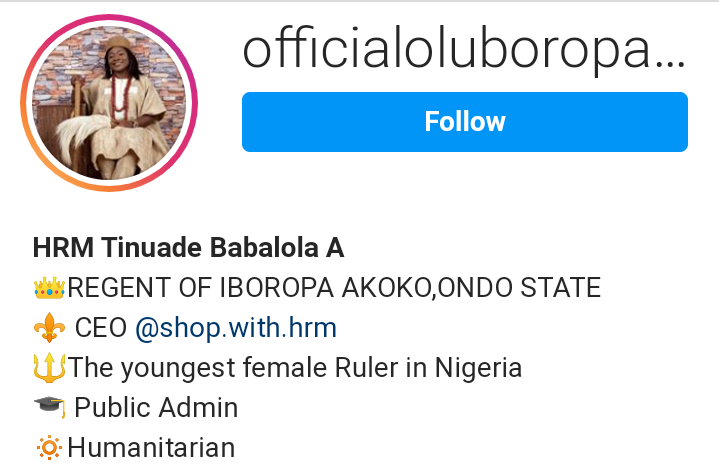Click the crown emoji before REGENT
This screenshot has width=719, height=475.
pyautogui.click(x=50, y=288)
